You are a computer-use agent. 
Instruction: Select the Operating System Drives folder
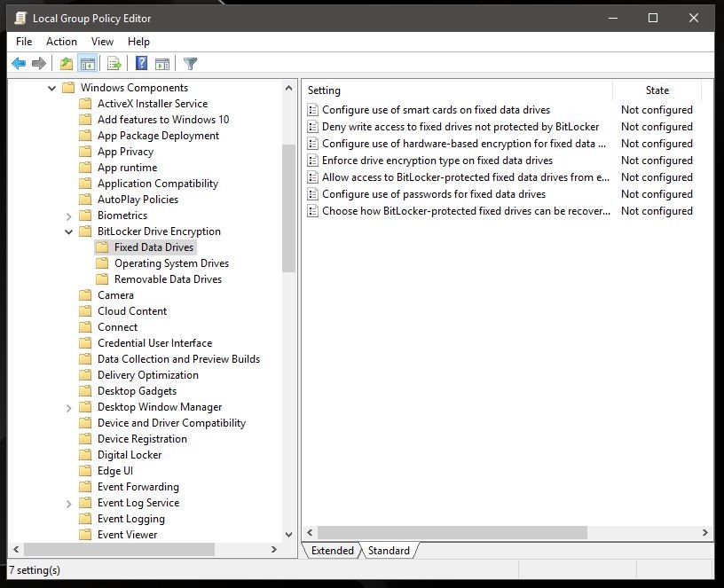[x=171, y=263]
